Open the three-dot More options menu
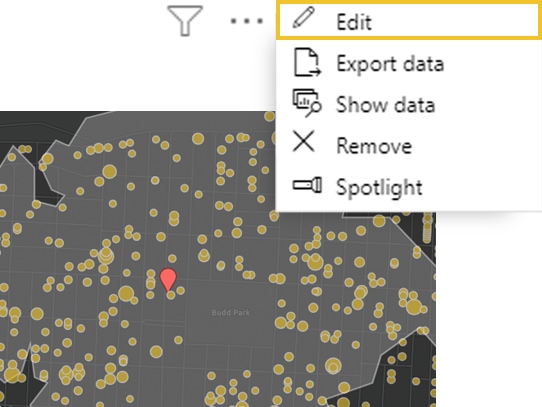 click(x=246, y=21)
